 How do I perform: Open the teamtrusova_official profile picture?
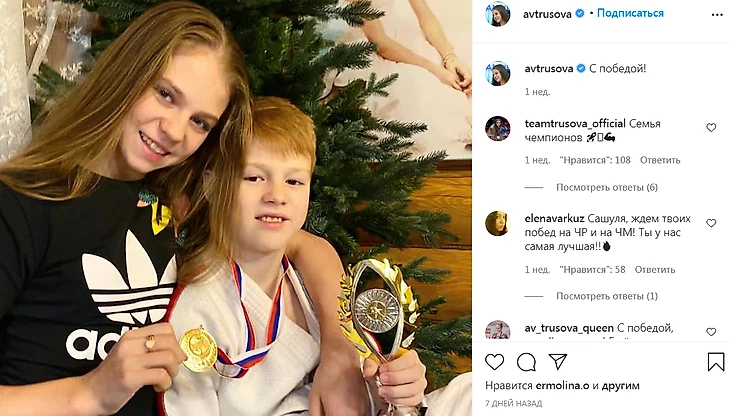point(497,128)
